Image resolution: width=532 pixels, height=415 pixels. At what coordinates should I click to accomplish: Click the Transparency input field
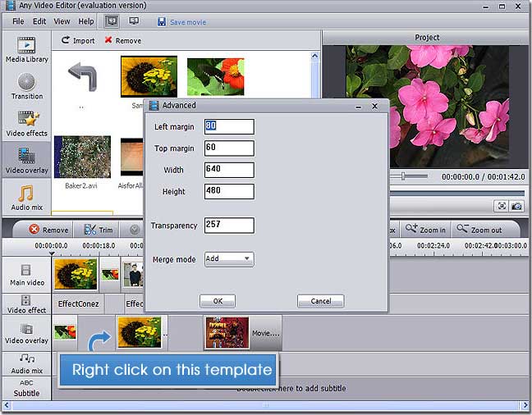point(229,226)
